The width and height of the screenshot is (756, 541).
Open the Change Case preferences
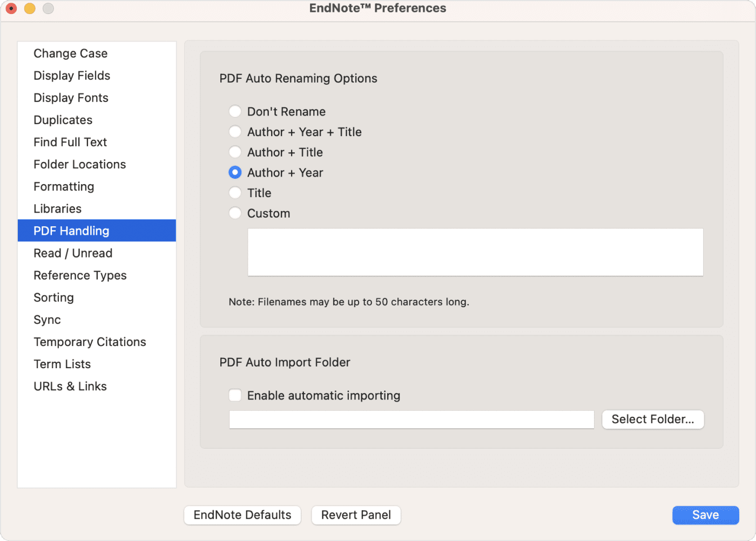point(70,53)
